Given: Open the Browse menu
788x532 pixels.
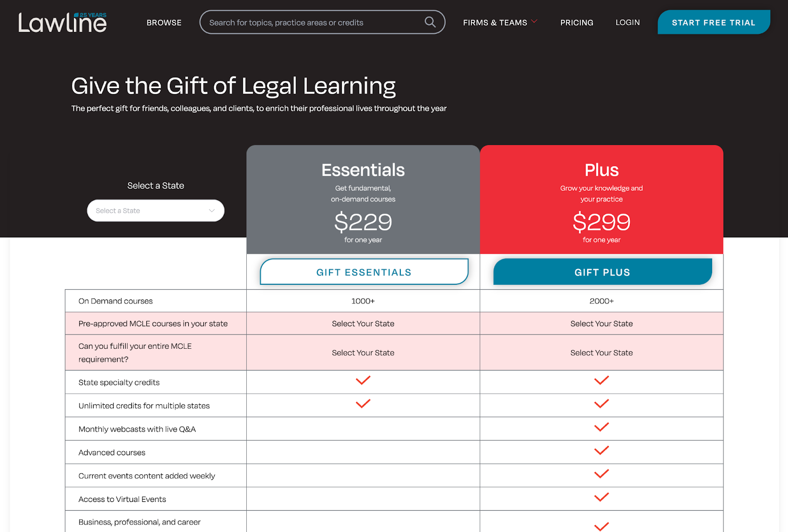Looking at the screenshot, I should coord(164,22).
